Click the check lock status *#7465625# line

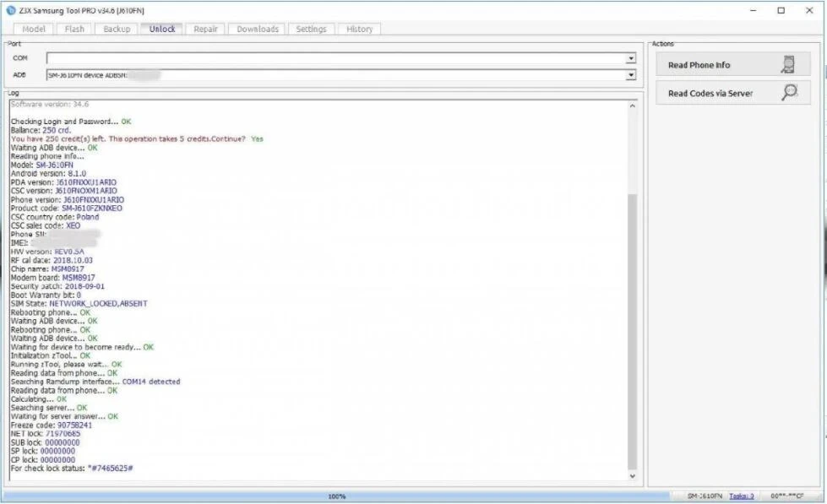[x=72, y=469]
